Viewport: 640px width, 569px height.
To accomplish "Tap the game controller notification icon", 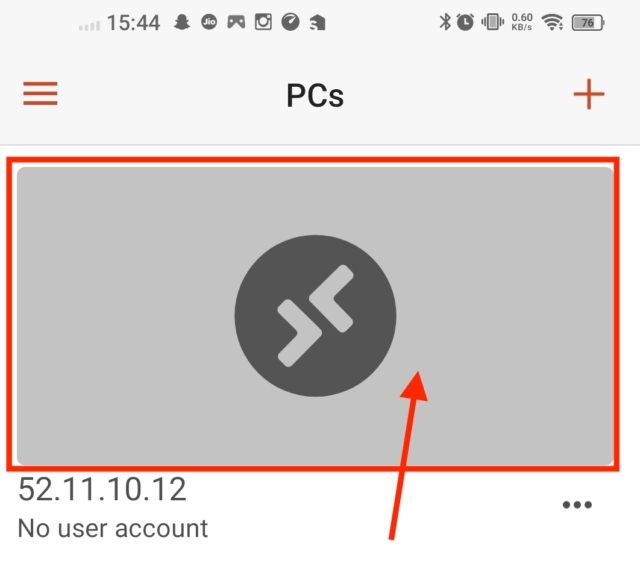I will click(x=236, y=22).
